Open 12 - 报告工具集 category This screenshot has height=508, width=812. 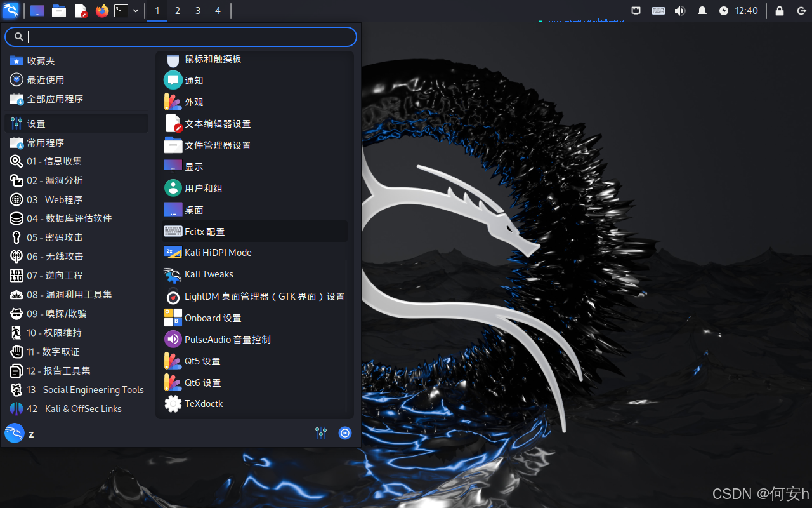point(76,371)
